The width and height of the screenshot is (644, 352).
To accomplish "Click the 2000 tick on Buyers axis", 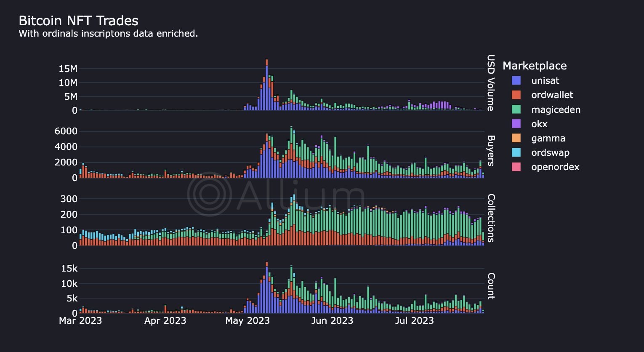I will pos(67,163).
